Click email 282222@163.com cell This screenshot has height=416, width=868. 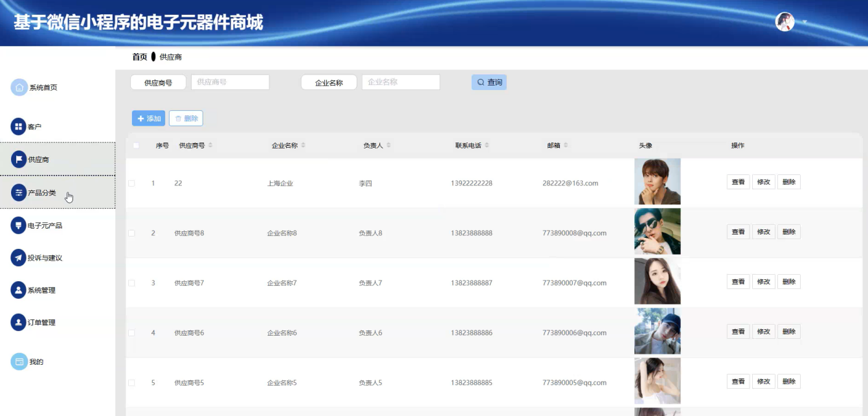(x=570, y=183)
